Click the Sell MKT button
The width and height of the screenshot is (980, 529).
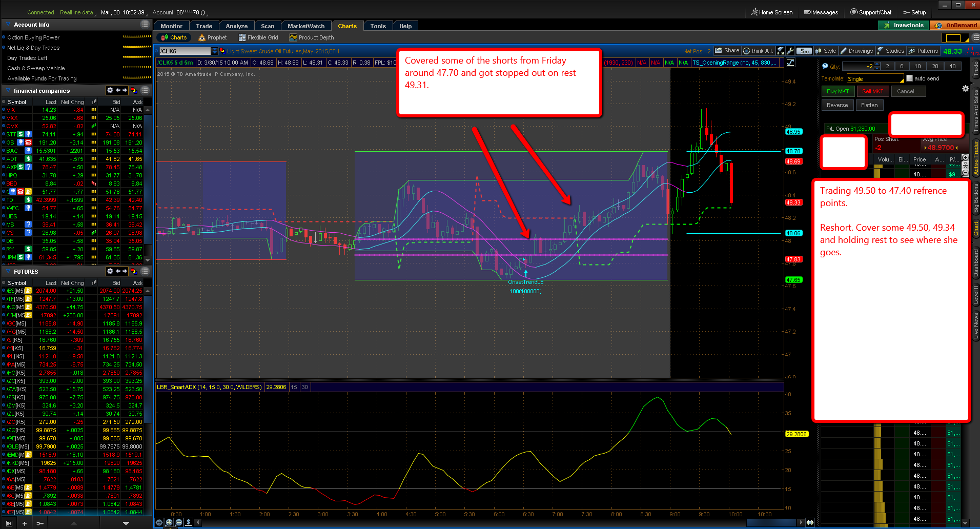[x=872, y=91]
